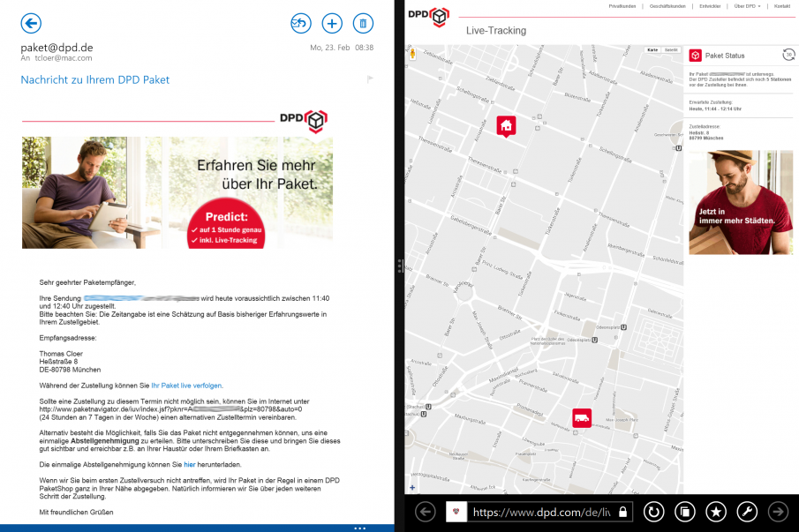Click the 'Live-Tracking' page heading
The image size is (799, 532).
point(496,31)
